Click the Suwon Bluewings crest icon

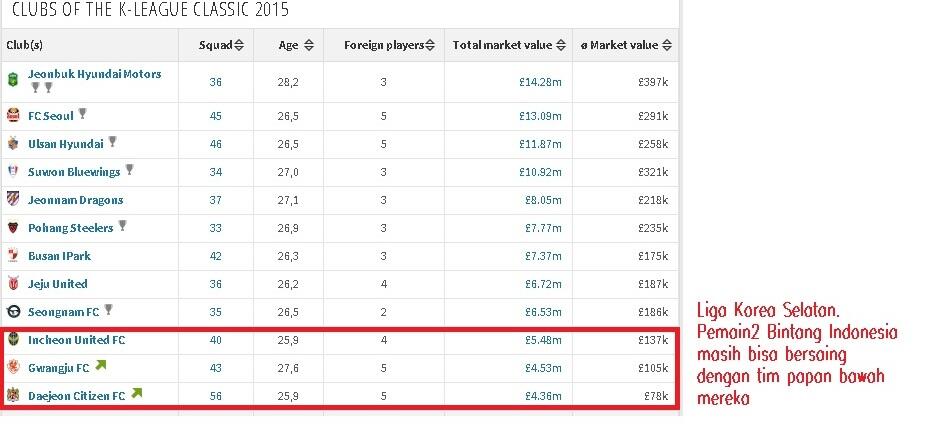tap(13, 172)
